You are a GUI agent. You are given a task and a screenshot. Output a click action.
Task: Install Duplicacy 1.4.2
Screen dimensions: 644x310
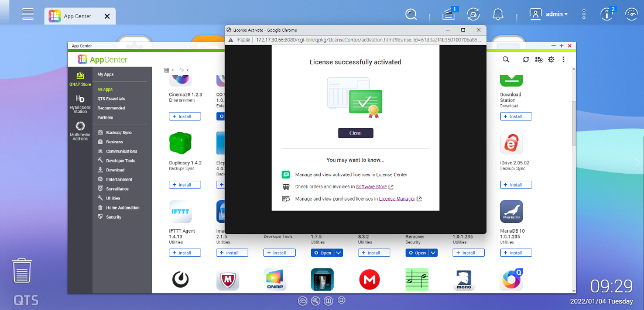185,185
